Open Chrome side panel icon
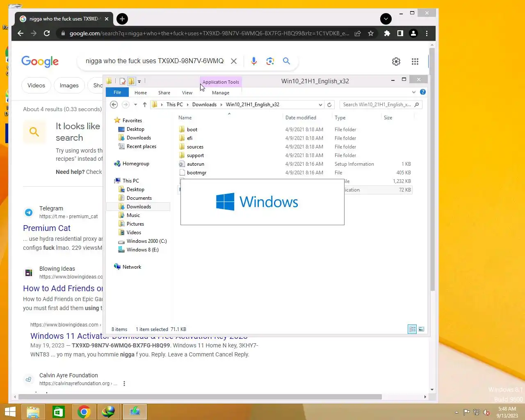525x420 pixels. click(x=400, y=33)
